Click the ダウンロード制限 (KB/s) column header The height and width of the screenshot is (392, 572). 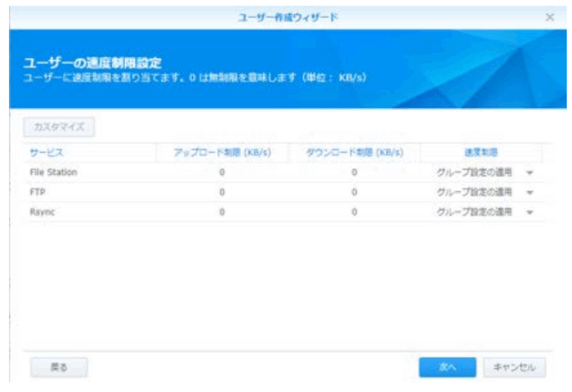click(x=355, y=152)
